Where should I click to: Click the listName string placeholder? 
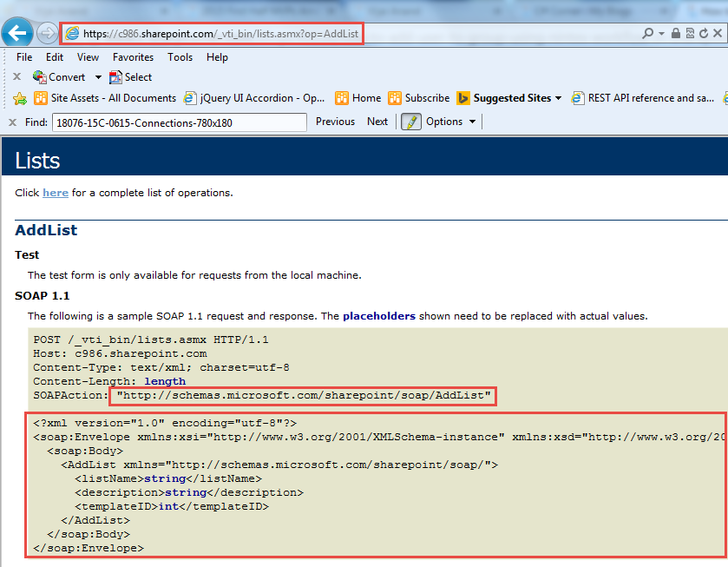coord(165,478)
